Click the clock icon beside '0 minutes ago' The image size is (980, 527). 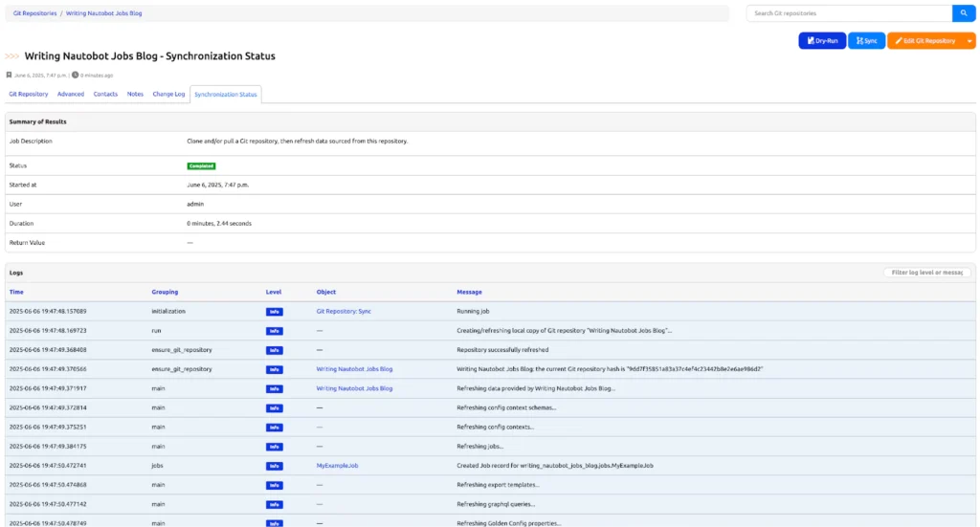tap(75, 75)
